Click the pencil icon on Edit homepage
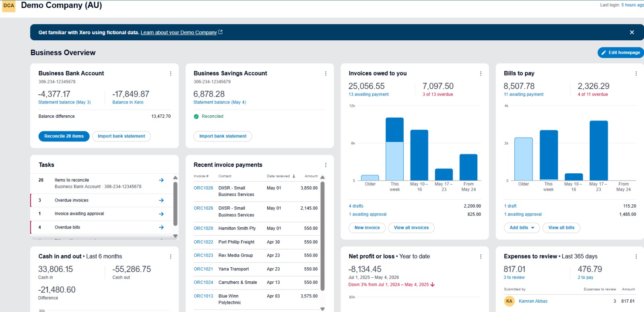The height and width of the screenshot is (312, 644). (x=604, y=53)
